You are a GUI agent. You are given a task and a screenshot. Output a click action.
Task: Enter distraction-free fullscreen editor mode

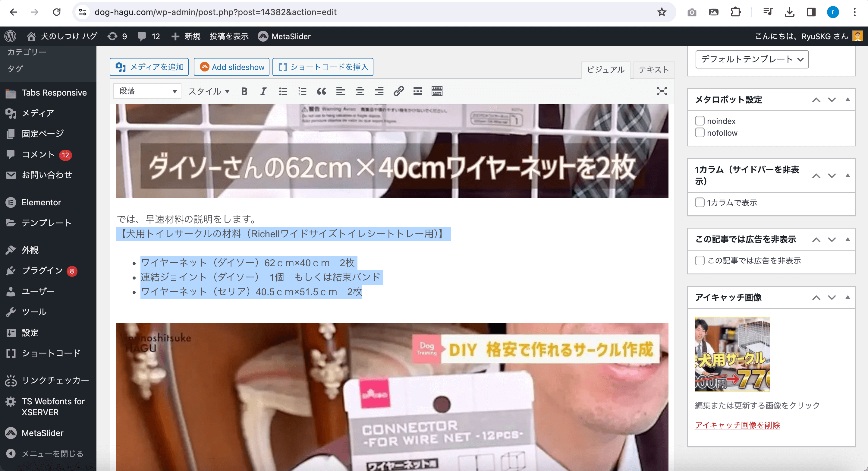click(x=662, y=91)
